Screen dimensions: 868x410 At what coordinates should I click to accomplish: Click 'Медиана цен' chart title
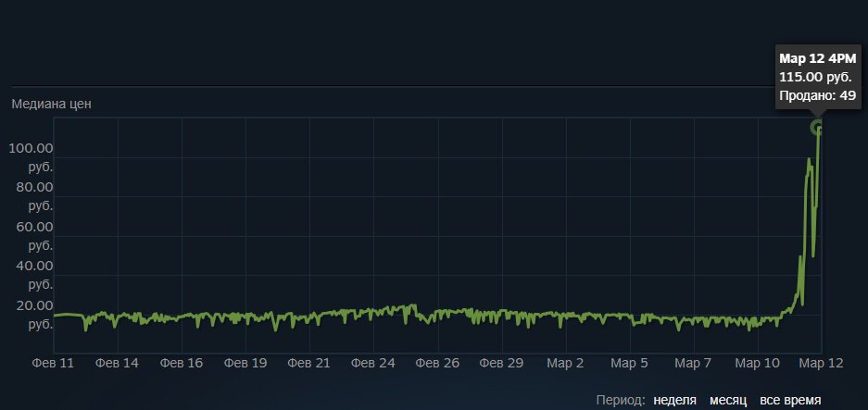click(52, 104)
